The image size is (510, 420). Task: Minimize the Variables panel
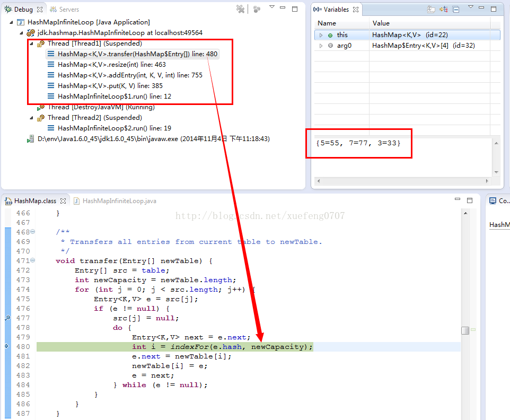click(x=481, y=7)
